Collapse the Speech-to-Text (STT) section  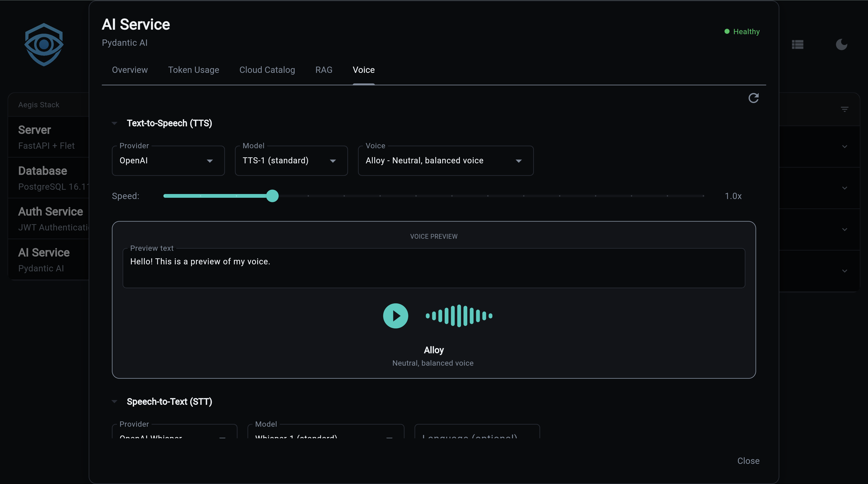[x=115, y=402]
